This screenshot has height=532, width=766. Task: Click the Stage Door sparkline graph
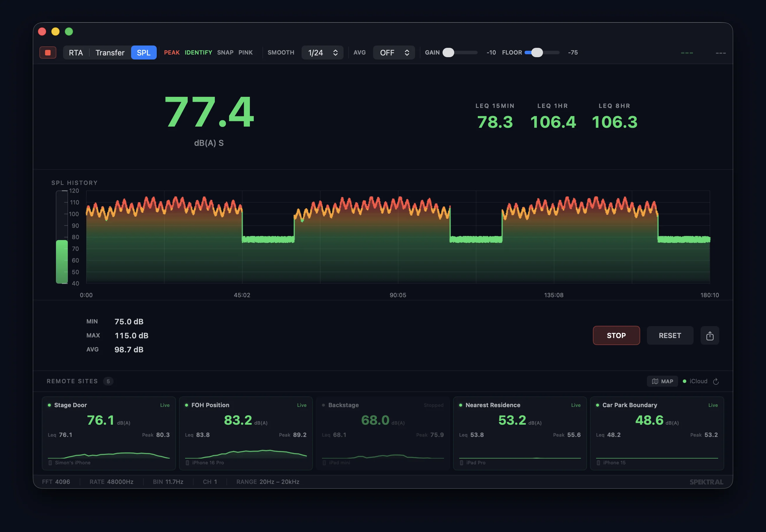click(x=109, y=455)
